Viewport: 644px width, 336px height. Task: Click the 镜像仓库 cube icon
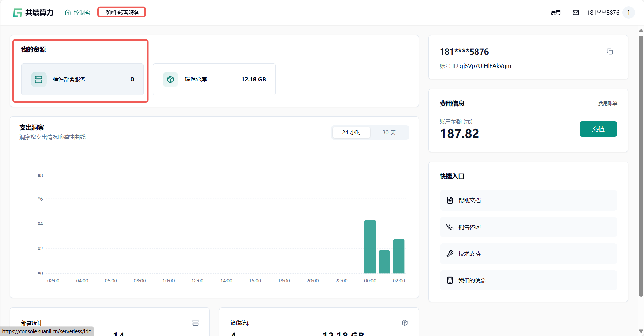tap(170, 79)
